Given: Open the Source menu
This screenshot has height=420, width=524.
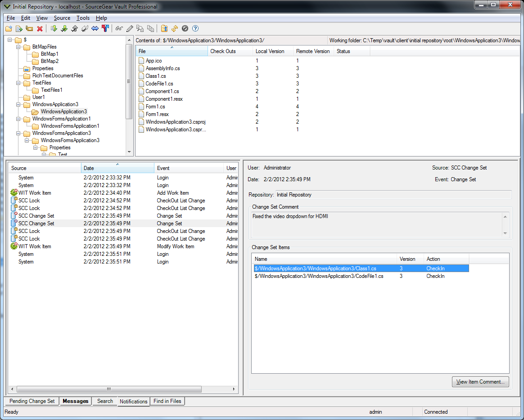Looking at the screenshot, I should (62, 18).
